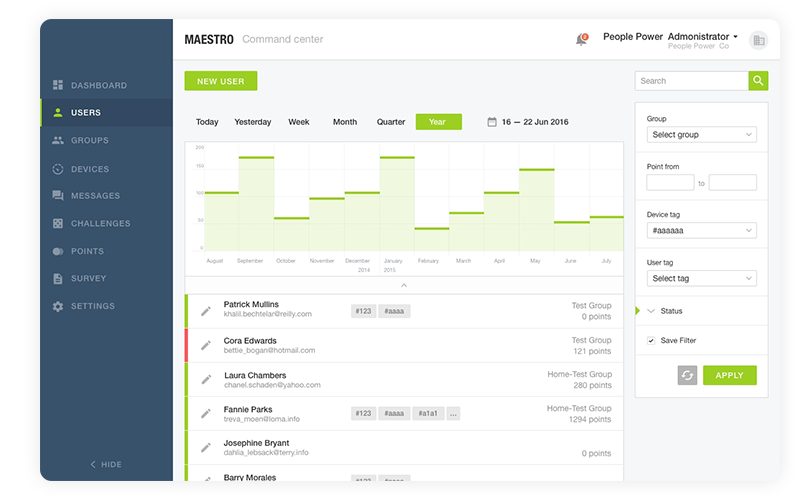Click the 16 — 22 Jun 2016 date range
This screenshot has height=500, width=800.
pyautogui.click(x=535, y=122)
